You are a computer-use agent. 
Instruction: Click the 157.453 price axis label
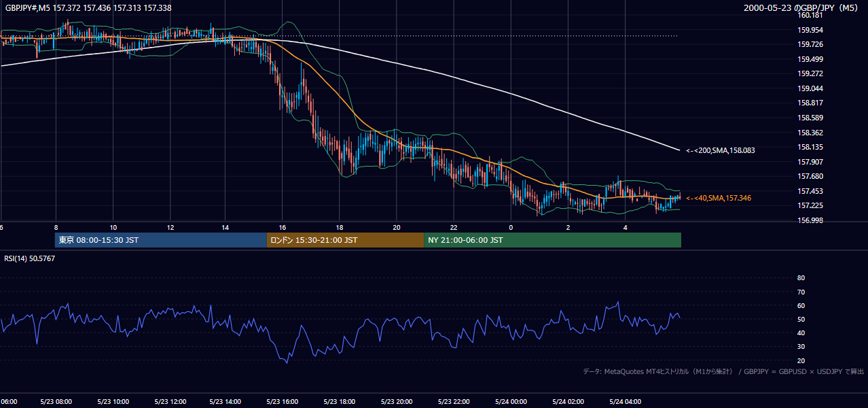click(810, 191)
